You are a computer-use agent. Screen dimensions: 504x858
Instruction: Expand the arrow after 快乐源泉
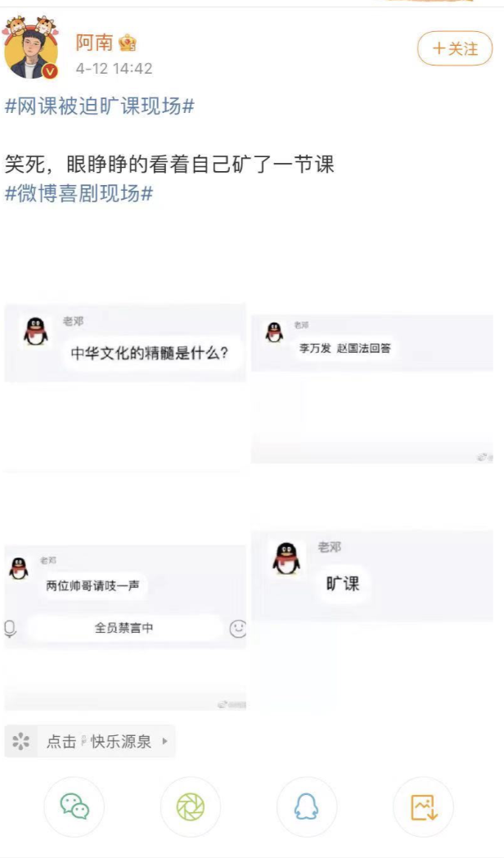point(165,742)
